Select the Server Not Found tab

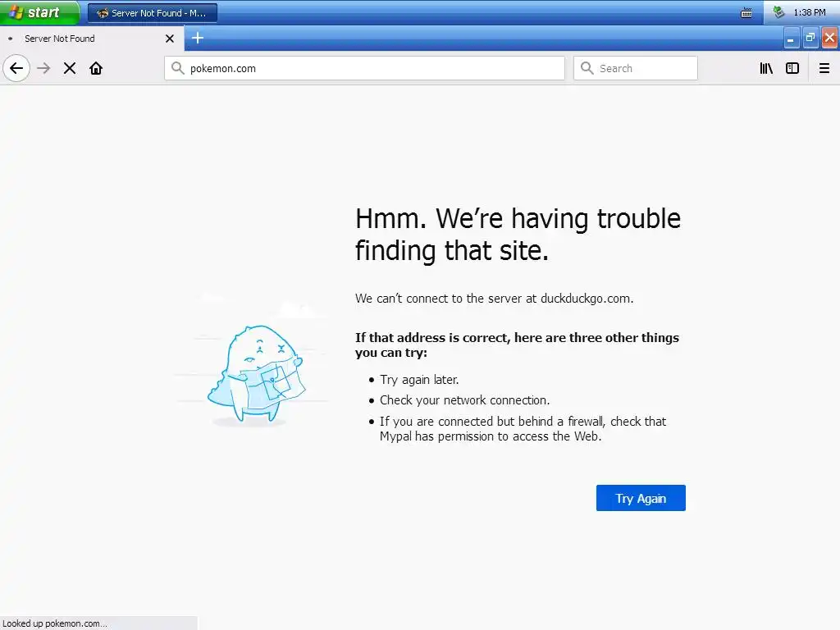click(x=92, y=39)
